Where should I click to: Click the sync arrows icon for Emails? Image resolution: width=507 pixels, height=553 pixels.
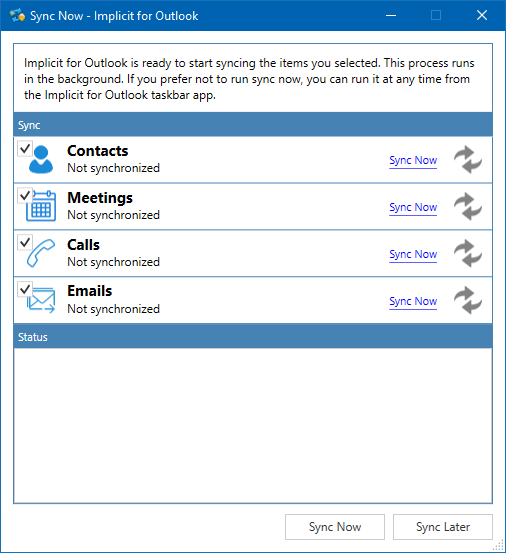coord(468,300)
